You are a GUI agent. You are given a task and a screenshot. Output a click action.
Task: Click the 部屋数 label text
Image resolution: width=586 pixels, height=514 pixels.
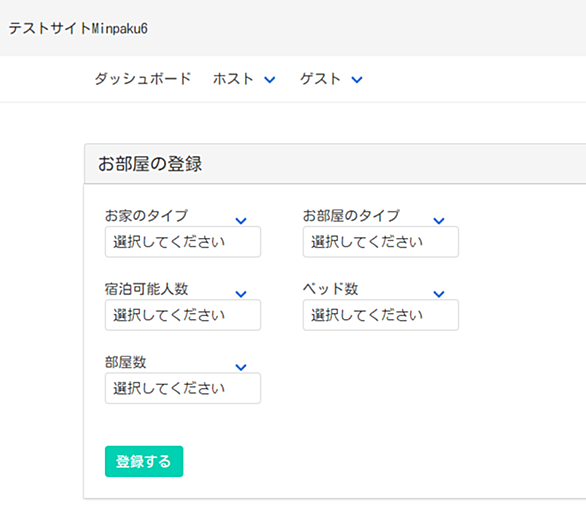(x=125, y=362)
